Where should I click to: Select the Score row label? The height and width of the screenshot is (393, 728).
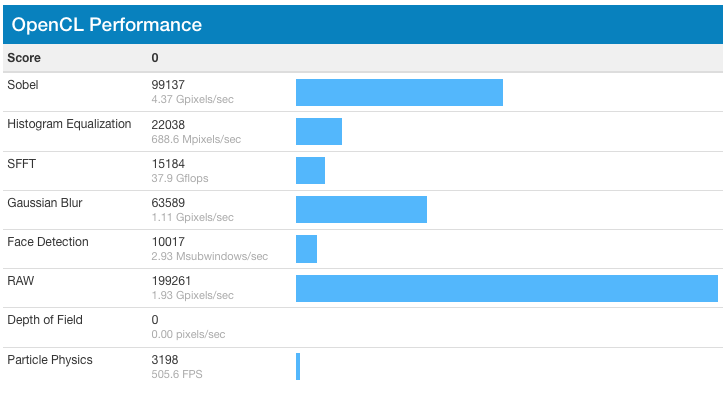pyautogui.click(x=24, y=58)
